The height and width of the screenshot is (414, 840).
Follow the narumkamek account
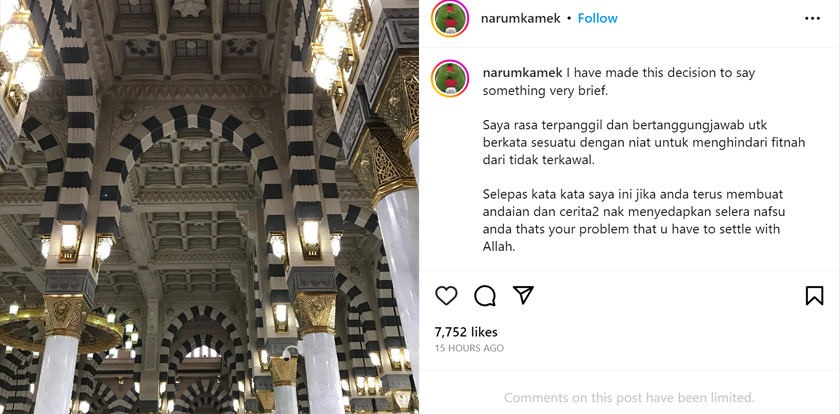[x=597, y=18]
